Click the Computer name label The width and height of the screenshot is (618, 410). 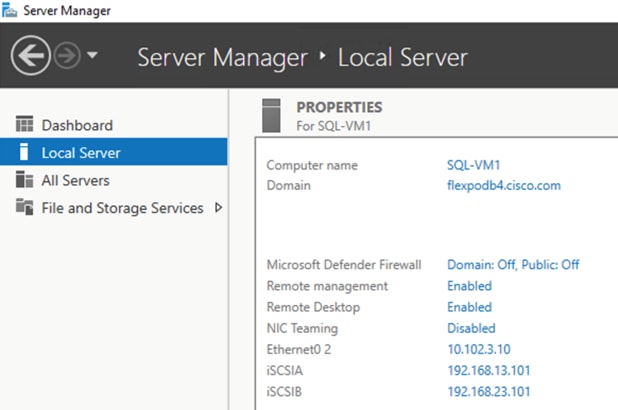312,165
